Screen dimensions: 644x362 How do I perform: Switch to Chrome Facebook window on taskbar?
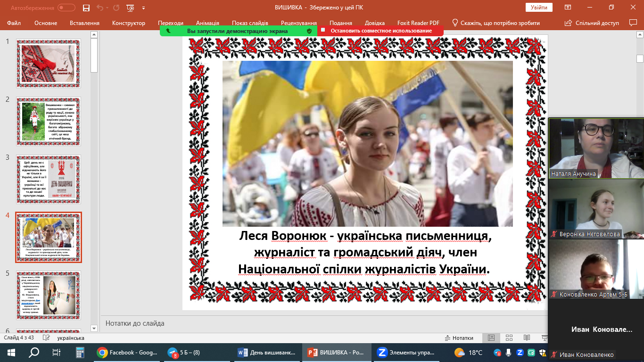coord(127,353)
